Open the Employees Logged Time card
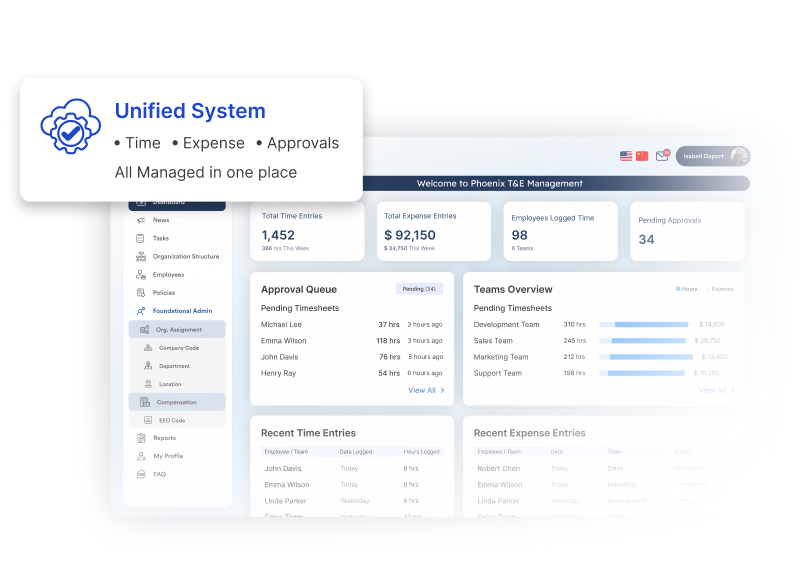Screen dimensions: 811x561 point(561,231)
